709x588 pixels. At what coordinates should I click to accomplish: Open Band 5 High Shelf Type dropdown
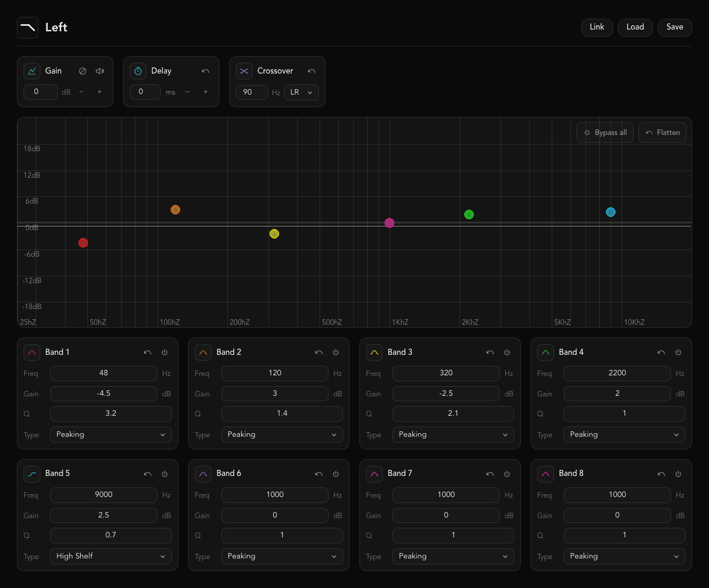[x=111, y=556]
